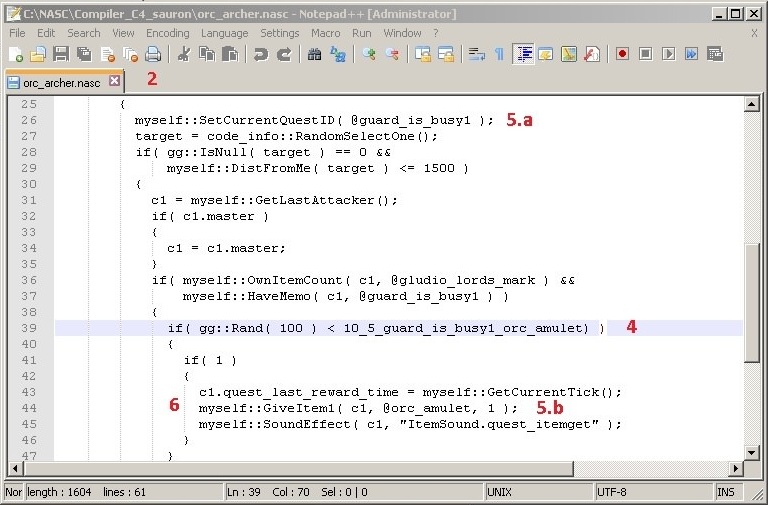The width and height of the screenshot is (768, 505).
Task: Click '@gludio_lords_mark' in line 36
Action: (x=463, y=280)
